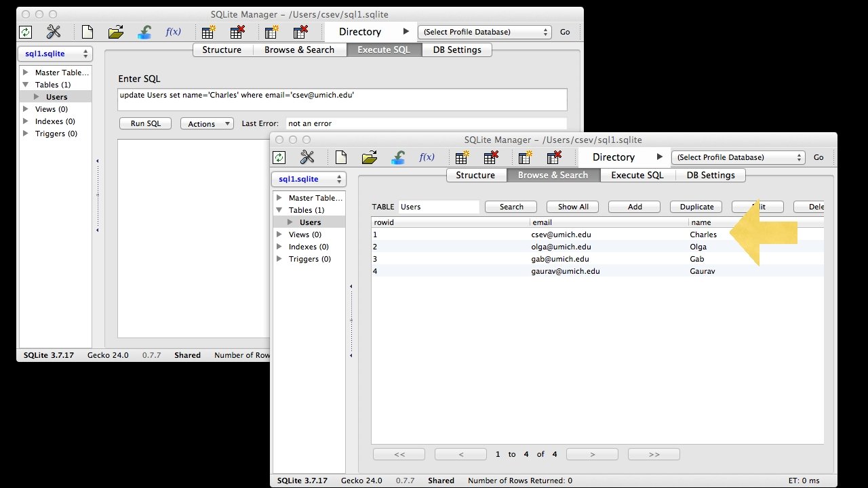
Task: Open the f(x) user-defined functions icon in the front window
Action: [x=427, y=157]
